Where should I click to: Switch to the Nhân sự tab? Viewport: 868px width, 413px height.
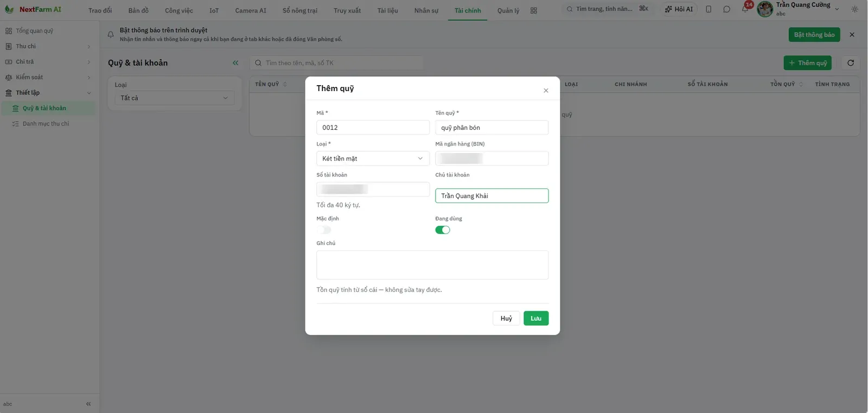pyautogui.click(x=426, y=10)
